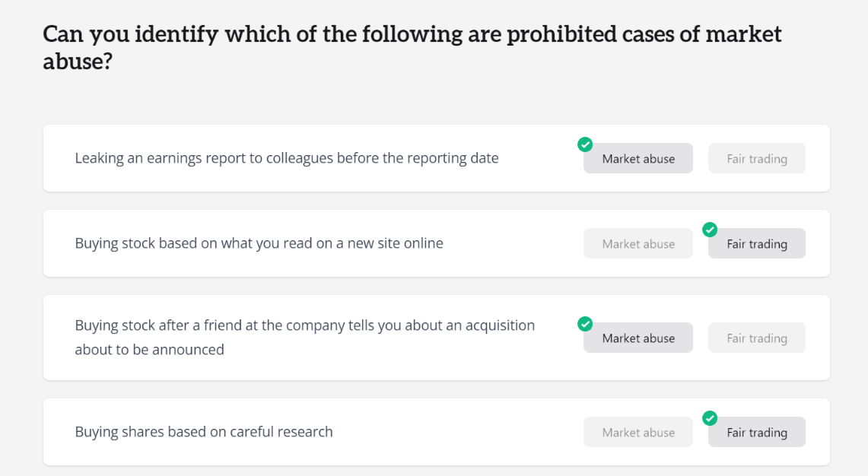
Task: Choose Fair trading for friend's acquisition tip
Action: point(757,338)
